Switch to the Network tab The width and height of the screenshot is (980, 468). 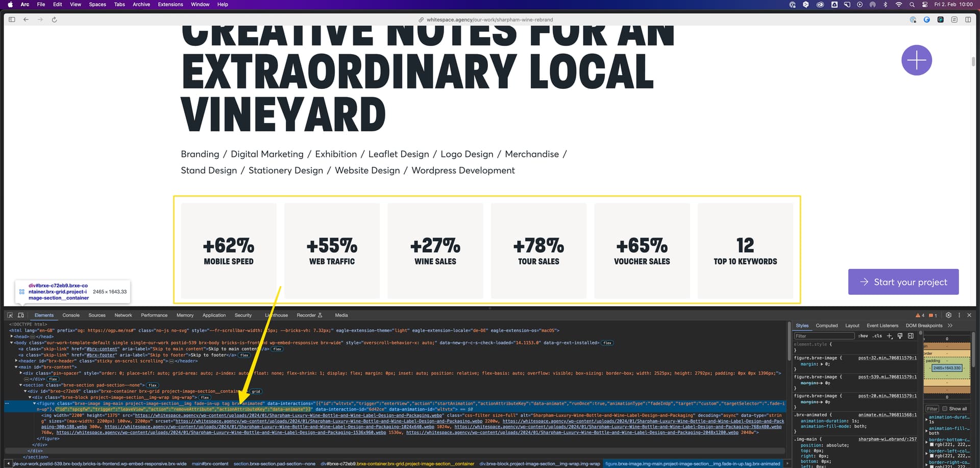[x=123, y=315]
